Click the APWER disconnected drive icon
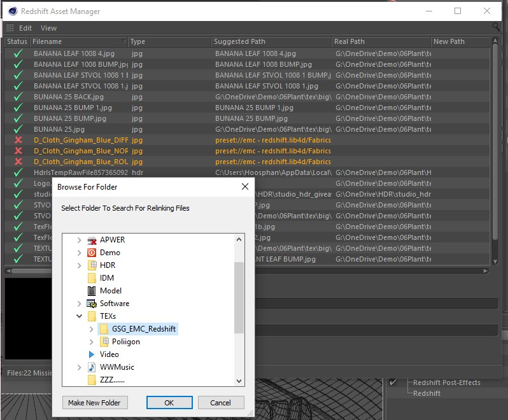The height and width of the screenshot is (420, 508). [92, 241]
